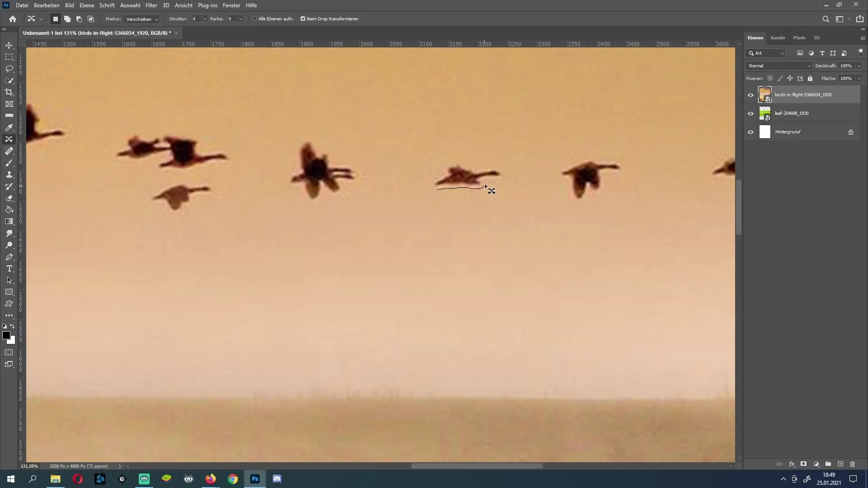
Task: Select the Rectangle shape tool
Action: [9, 292]
